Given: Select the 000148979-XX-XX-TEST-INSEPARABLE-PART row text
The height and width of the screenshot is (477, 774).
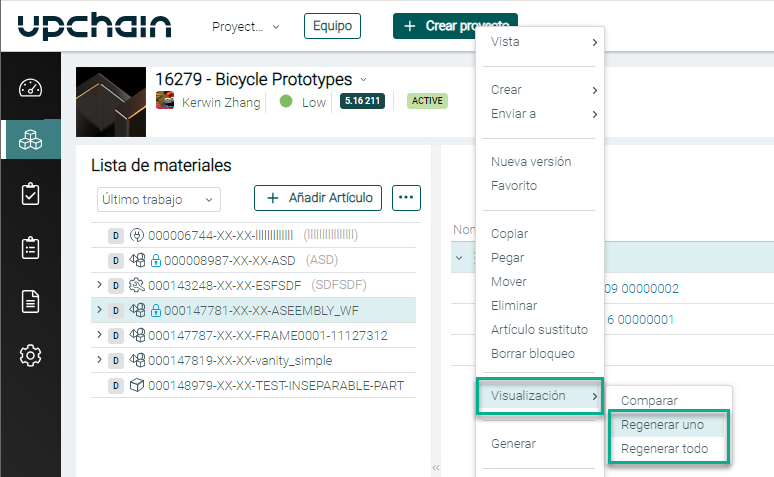Looking at the screenshot, I should [276, 386].
